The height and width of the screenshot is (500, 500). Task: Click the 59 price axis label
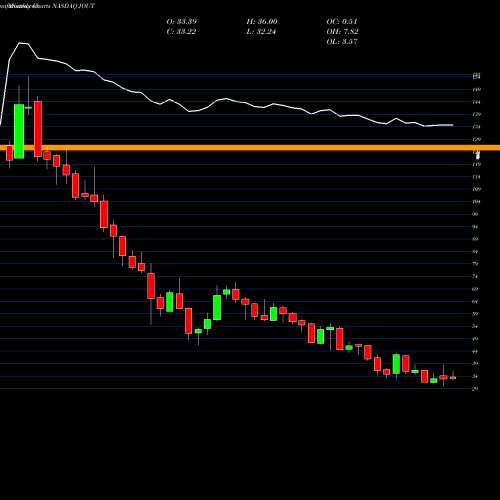tap(476, 314)
